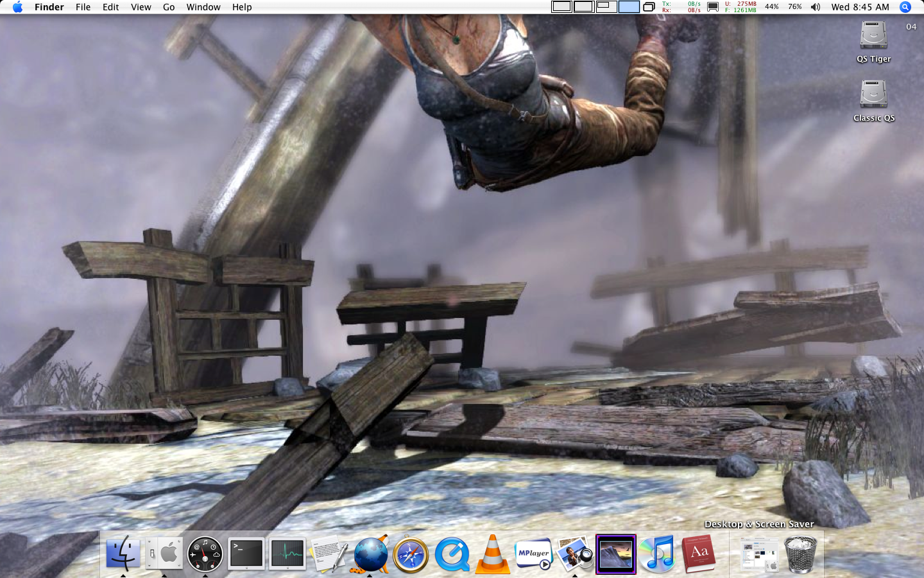Click the memory chip icon in menu bar
This screenshot has height=578, width=924.
click(712, 7)
